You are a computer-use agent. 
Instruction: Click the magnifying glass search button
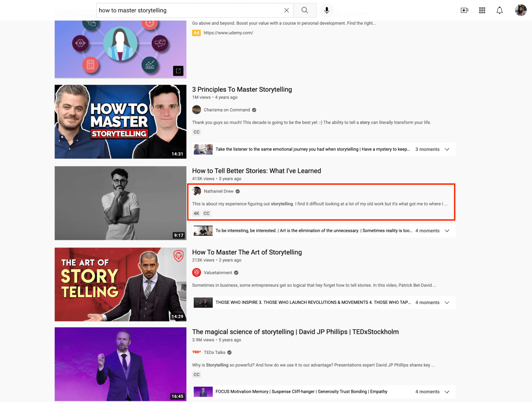[305, 10]
